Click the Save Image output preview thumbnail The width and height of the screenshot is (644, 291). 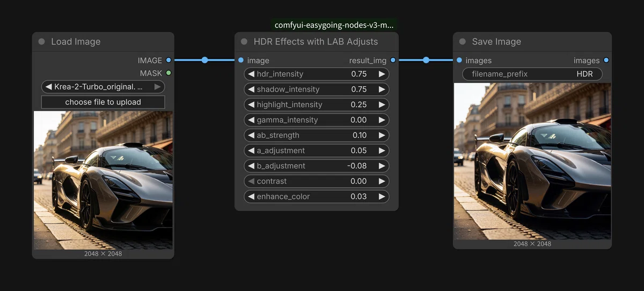click(x=532, y=161)
